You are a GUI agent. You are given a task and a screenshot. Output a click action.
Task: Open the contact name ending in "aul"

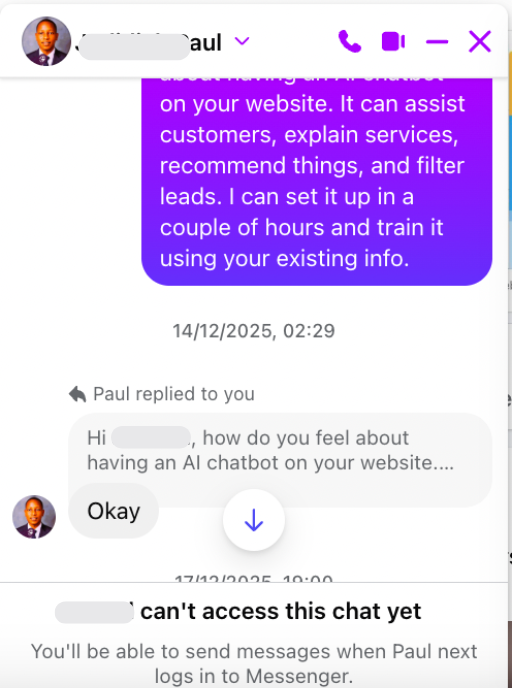click(x=149, y=43)
